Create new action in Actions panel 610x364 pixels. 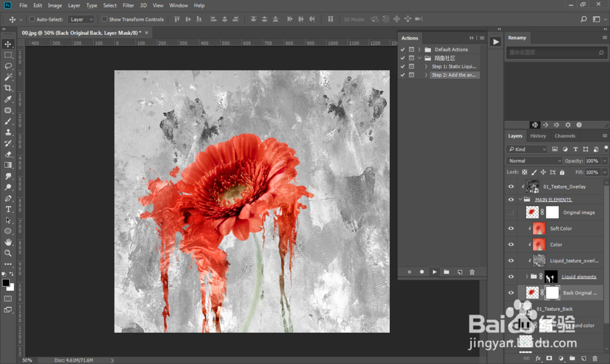[460, 272]
